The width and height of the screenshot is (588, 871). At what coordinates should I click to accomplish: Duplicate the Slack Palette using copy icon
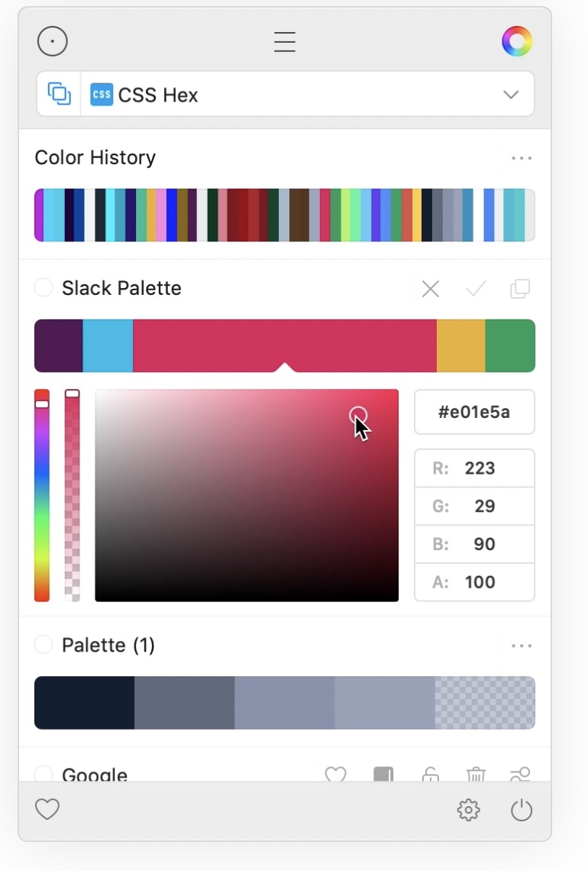tap(521, 289)
